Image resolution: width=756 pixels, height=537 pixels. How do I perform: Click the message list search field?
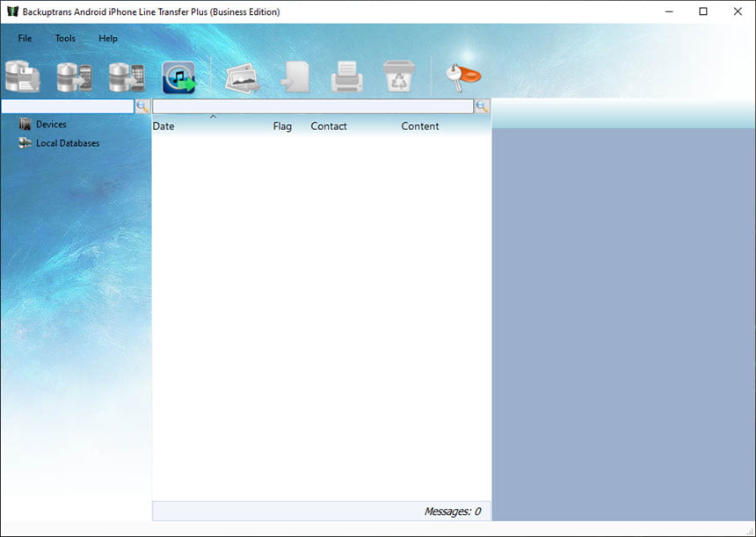click(313, 106)
